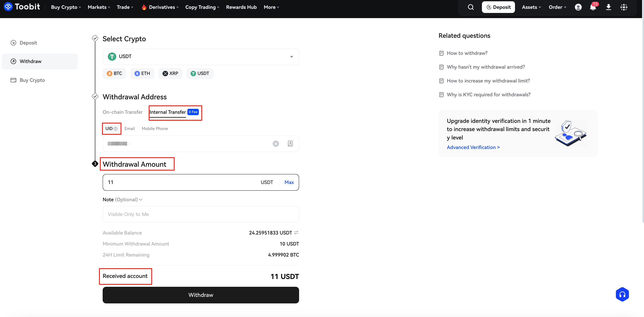Open the notifications bell icon

coord(593,7)
